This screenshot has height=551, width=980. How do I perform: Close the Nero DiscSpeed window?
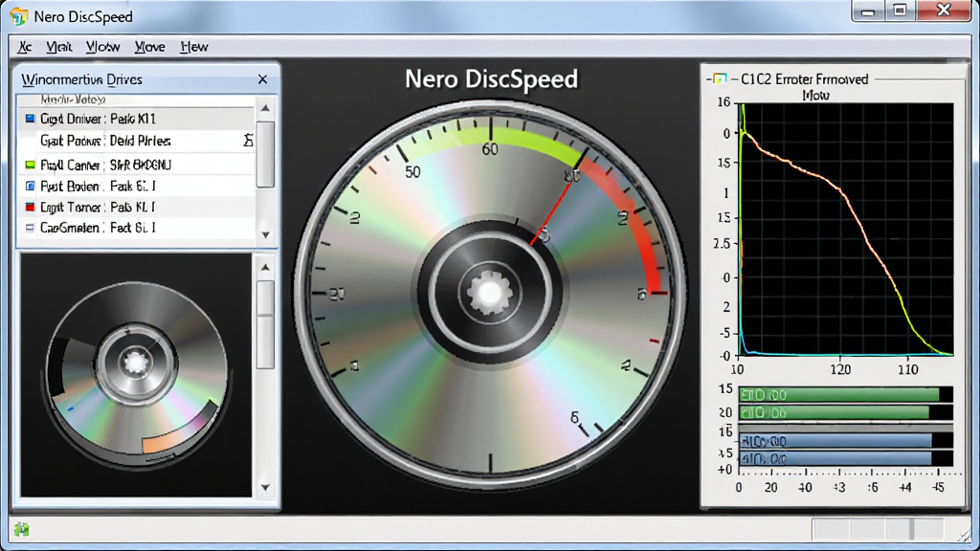click(944, 11)
